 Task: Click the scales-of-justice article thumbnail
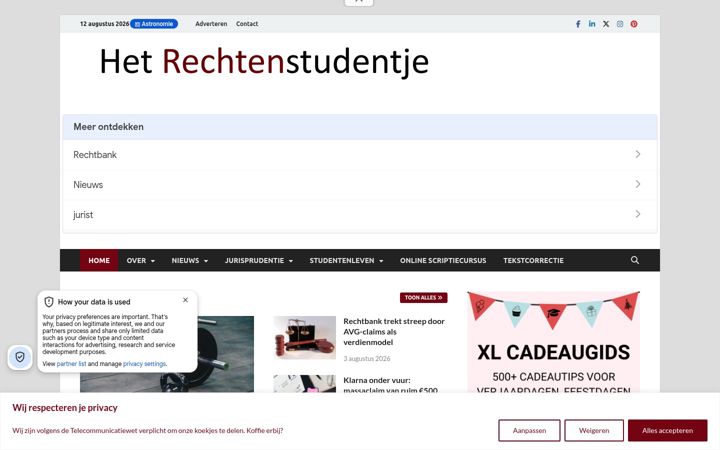tap(304, 337)
